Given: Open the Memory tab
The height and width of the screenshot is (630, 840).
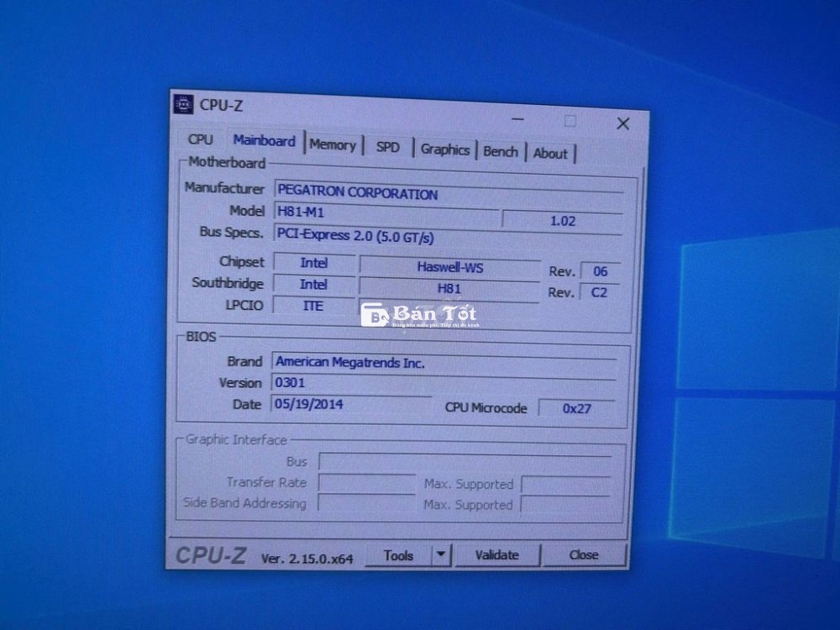Looking at the screenshot, I should [x=333, y=145].
